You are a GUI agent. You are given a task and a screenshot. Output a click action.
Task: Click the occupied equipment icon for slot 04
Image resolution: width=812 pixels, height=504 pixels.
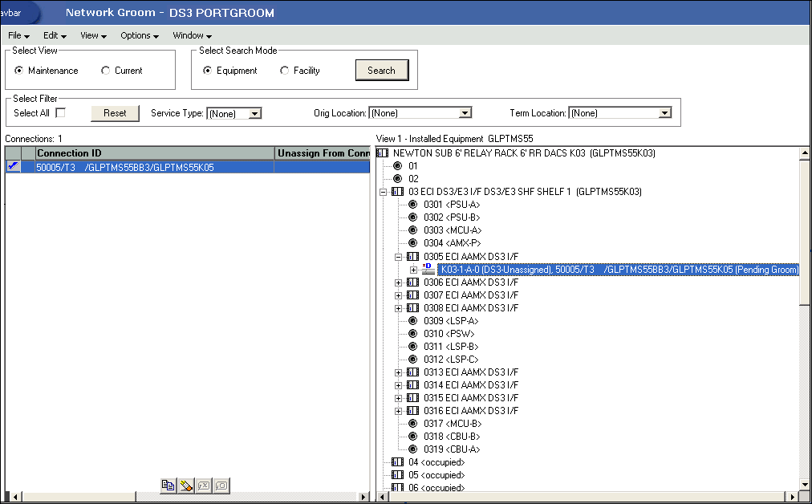pos(398,461)
